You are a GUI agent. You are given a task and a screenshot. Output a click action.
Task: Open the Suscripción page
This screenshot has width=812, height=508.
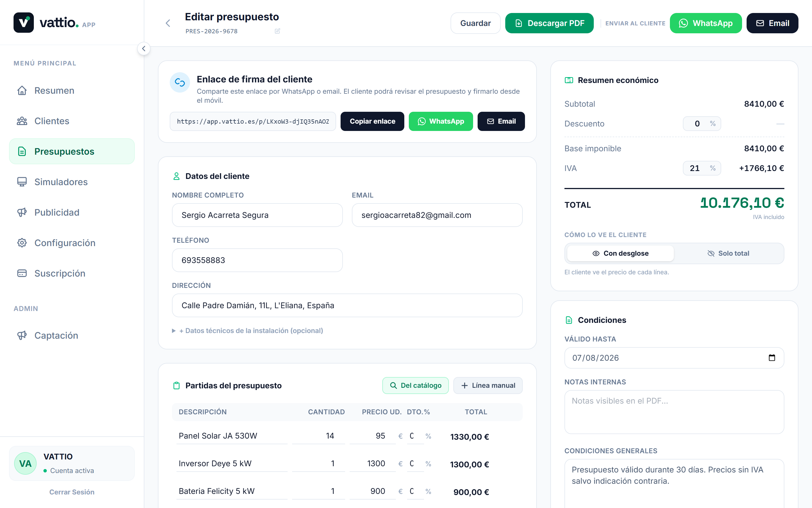72,273
